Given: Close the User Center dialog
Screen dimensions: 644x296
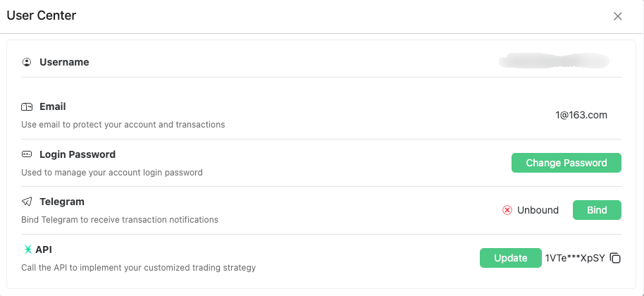Looking at the screenshot, I should (x=618, y=16).
